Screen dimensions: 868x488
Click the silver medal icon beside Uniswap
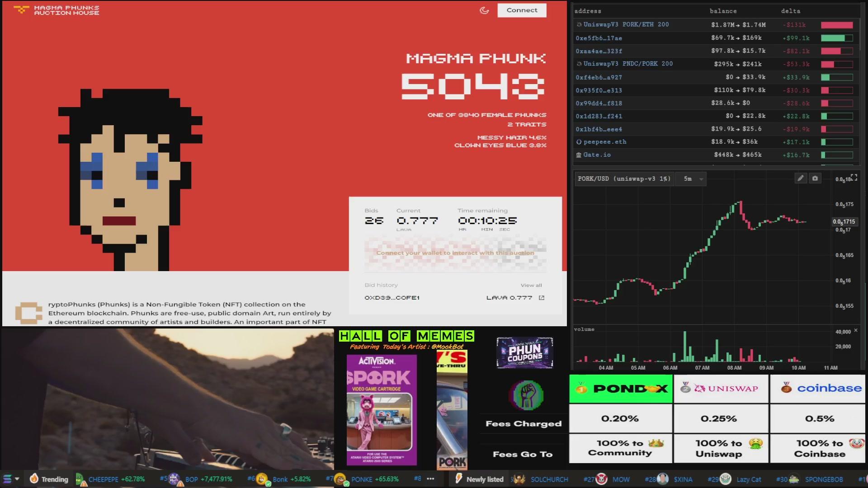[x=685, y=387]
